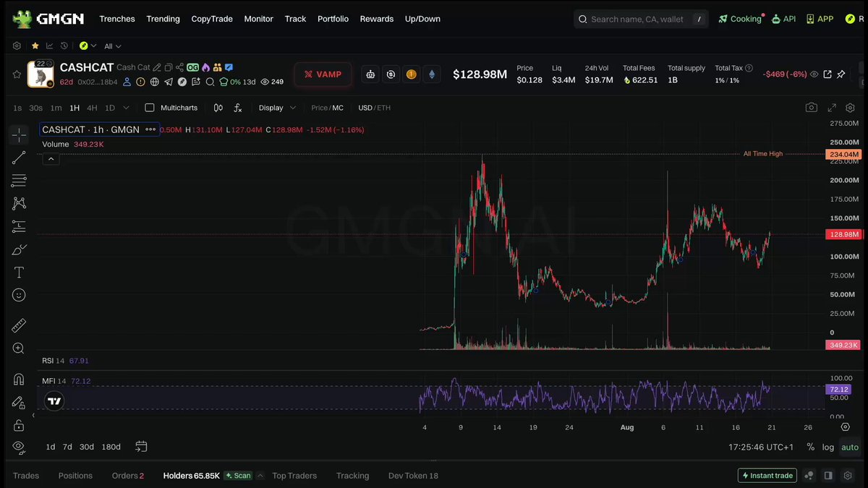Select the trend line drawing tool
Image resolution: width=868 pixels, height=488 pixels.
19,158
